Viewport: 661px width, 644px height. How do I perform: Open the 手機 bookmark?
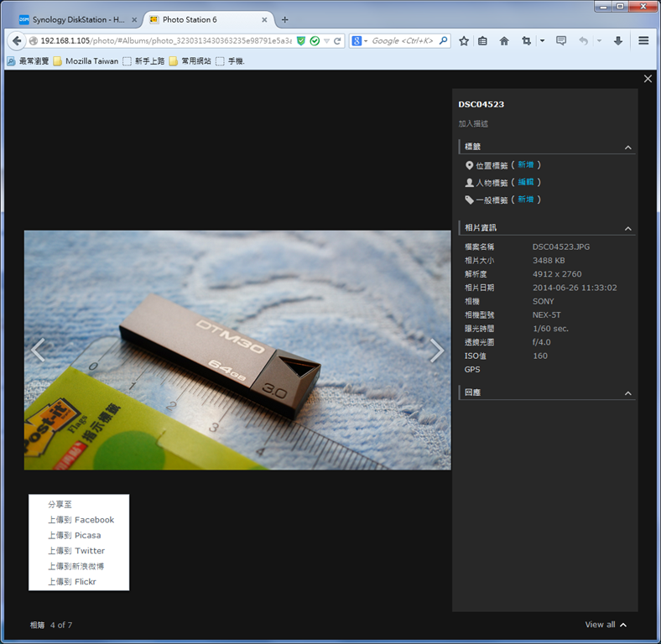[x=230, y=61]
